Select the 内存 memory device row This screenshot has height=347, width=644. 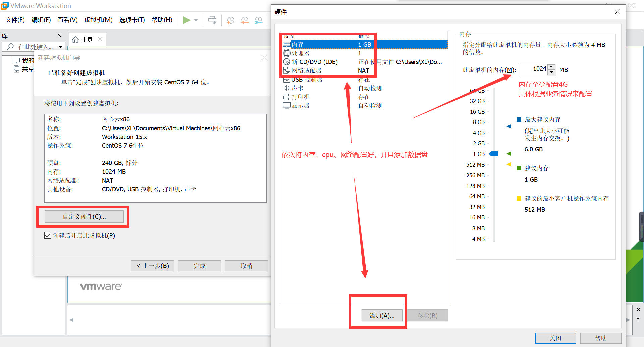coord(365,44)
